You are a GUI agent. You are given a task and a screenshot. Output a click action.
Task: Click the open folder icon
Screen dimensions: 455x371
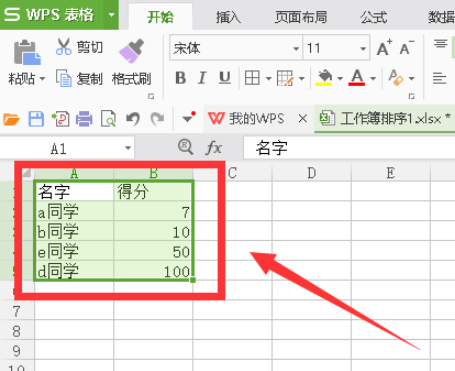(11, 119)
